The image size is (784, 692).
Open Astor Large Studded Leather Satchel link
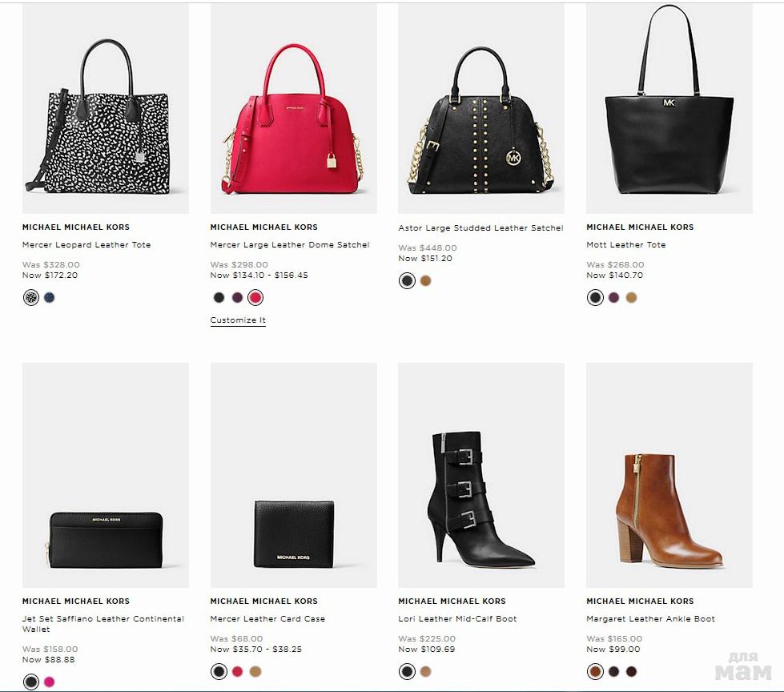pos(480,228)
